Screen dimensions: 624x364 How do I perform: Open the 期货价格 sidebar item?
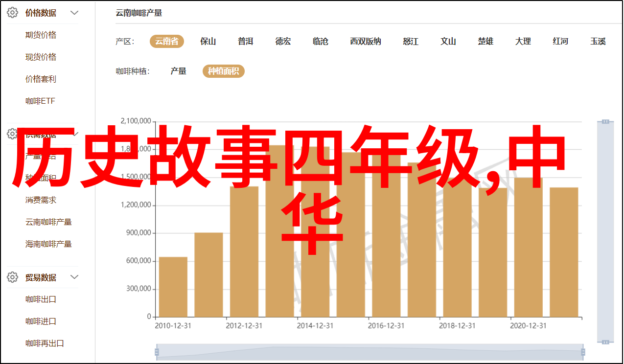tap(41, 35)
